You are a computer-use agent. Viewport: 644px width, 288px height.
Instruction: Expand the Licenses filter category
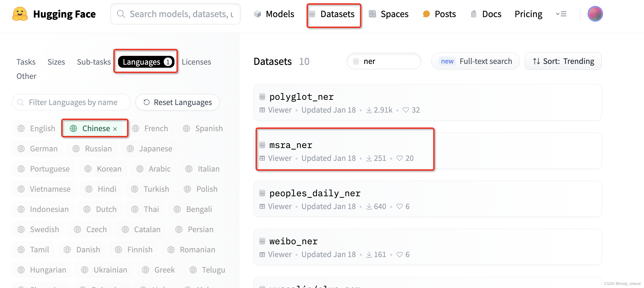(x=196, y=62)
